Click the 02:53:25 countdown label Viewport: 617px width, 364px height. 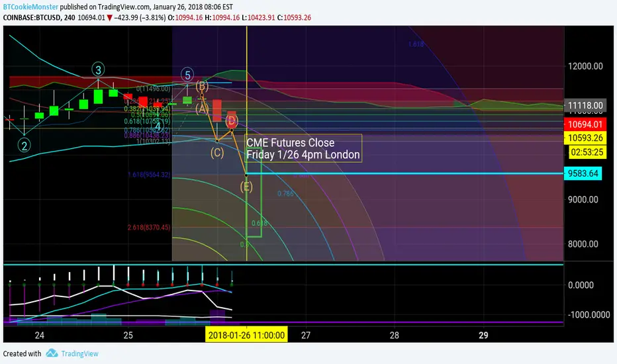587,152
